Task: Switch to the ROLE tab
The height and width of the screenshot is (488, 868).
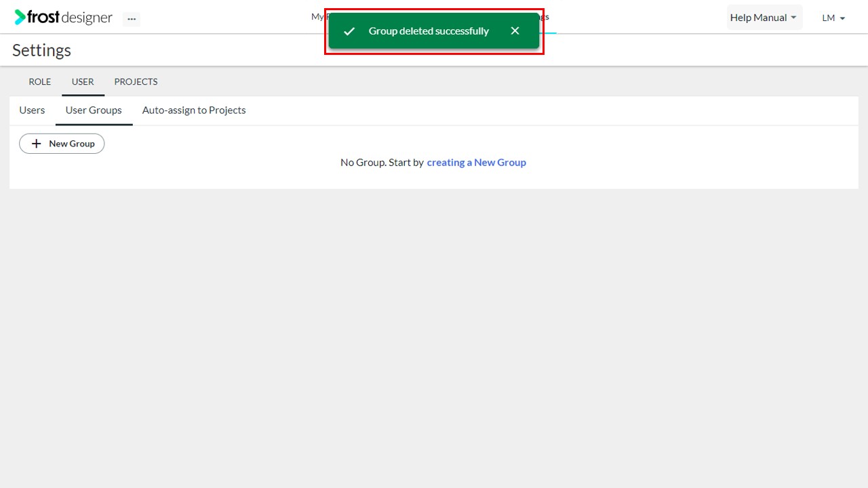Action: [40, 81]
